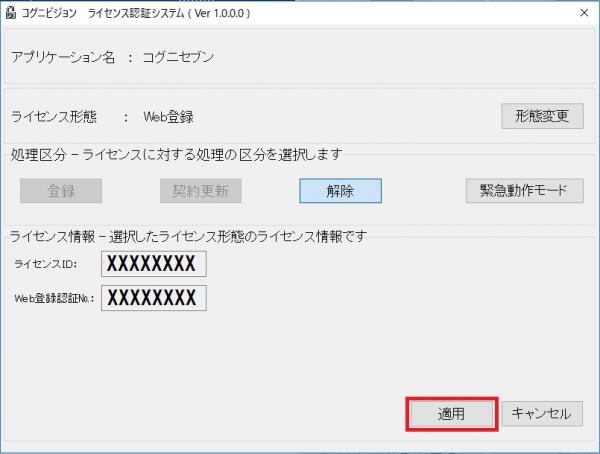Click the ライセンス形態 label

[54, 117]
